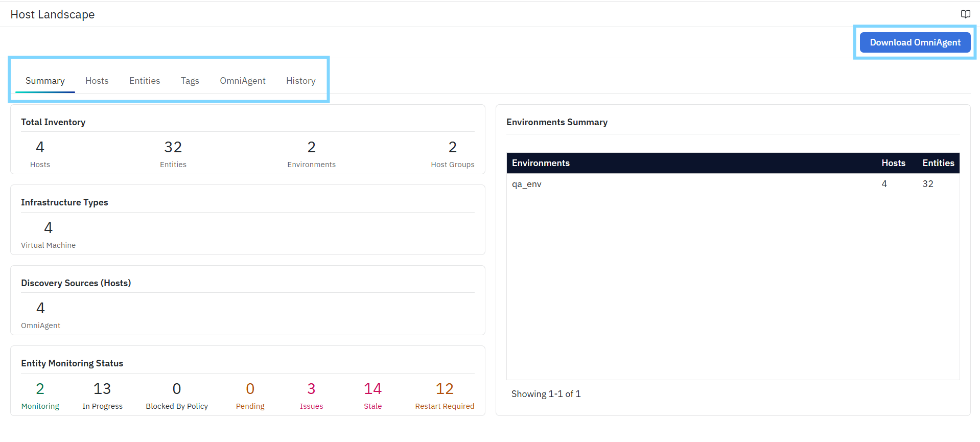Click the Hosts column header in the table
Image resolution: width=980 pixels, height=442 pixels.
pos(893,163)
